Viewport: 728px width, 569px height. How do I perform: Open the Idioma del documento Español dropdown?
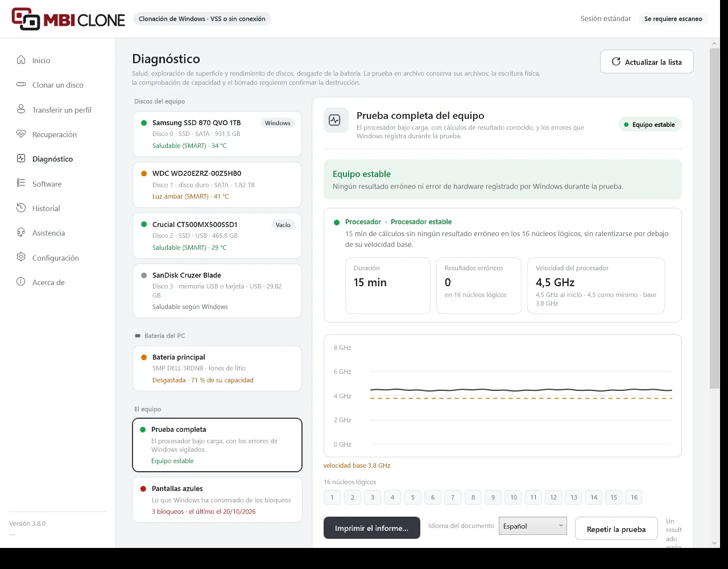click(x=533, y=526)
